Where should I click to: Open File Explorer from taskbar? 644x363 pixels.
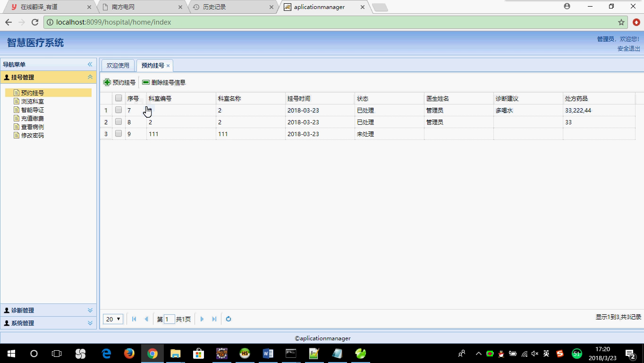(x=175, y=353)
